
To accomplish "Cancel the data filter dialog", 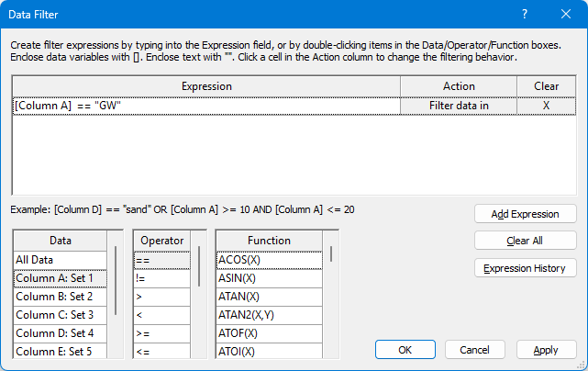I will pyautogui.click(x=474, y=350).
